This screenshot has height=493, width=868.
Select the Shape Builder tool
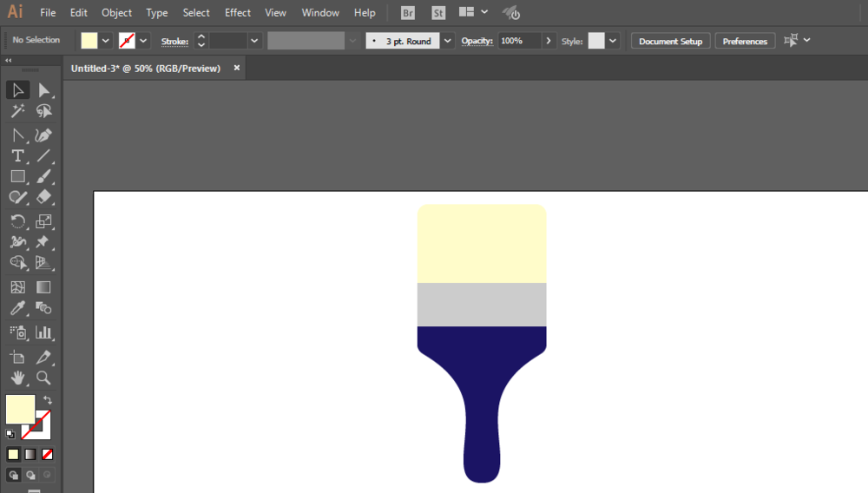[x=17, y=263]
